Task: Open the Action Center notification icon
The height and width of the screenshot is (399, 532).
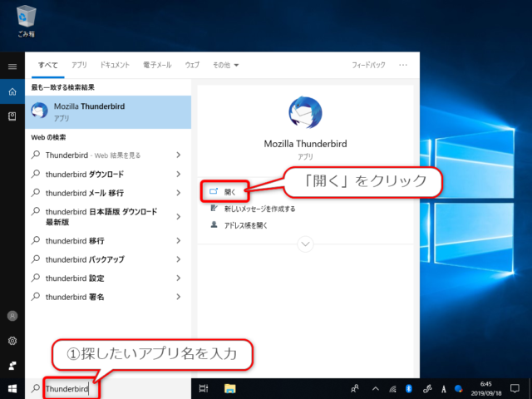Action: click(x=515, y=388)
